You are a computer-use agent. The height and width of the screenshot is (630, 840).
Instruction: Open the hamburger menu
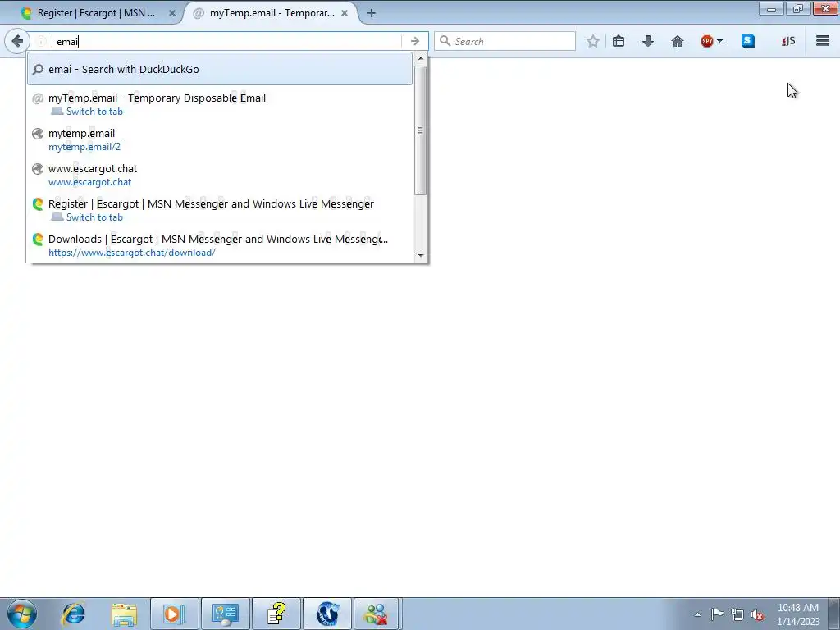click(823, 41)
